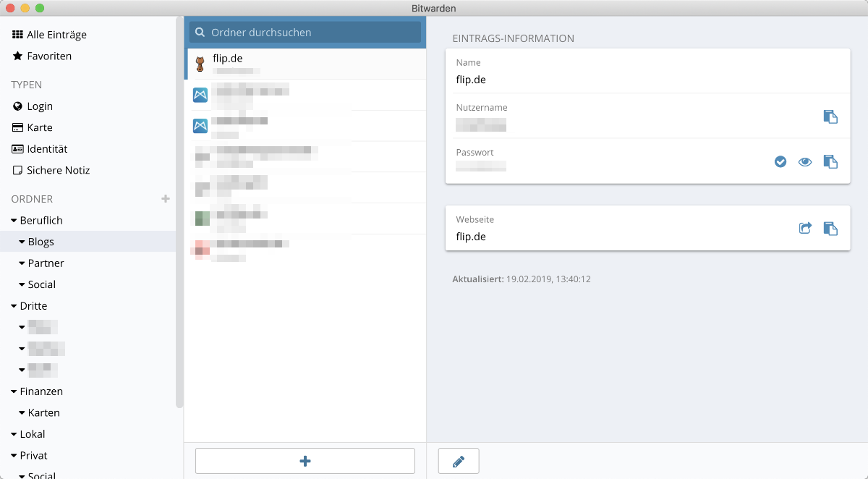
Task: Toggle password visibility with eye icon
Action: click(x=805, y=162)
